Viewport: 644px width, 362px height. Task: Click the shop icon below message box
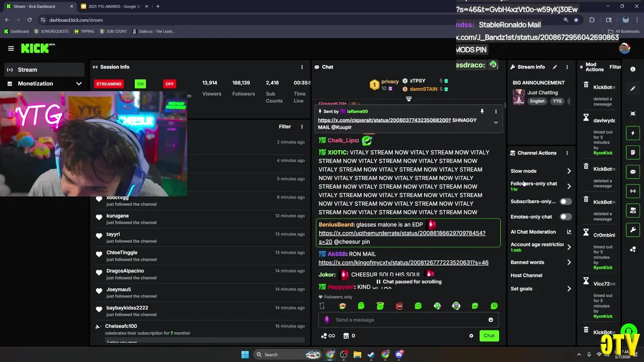coord(346,336)
